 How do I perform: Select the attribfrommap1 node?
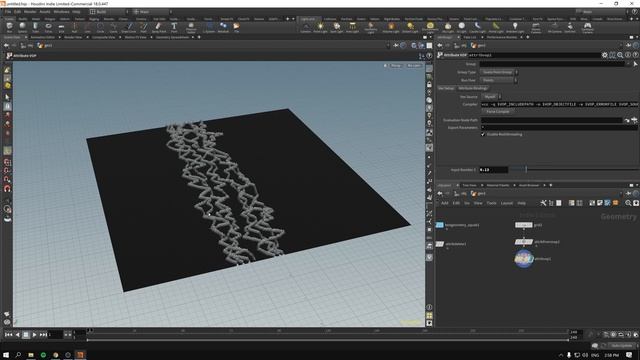[524, 242]
